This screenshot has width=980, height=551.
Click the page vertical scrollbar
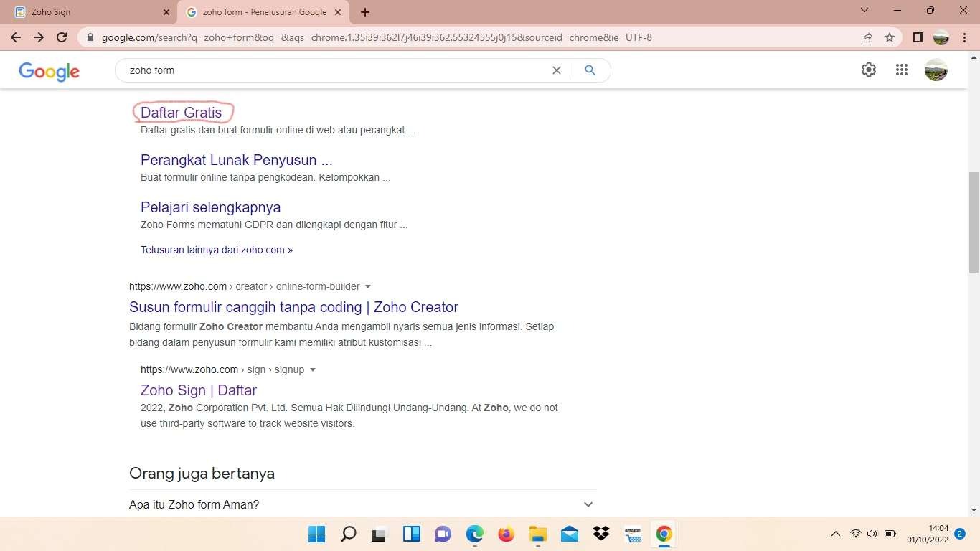974,222
